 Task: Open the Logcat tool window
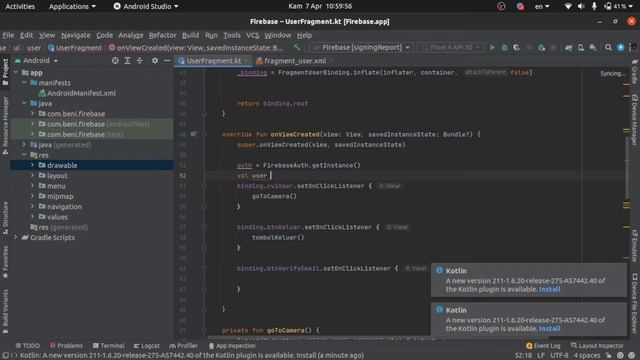(147, 346)
